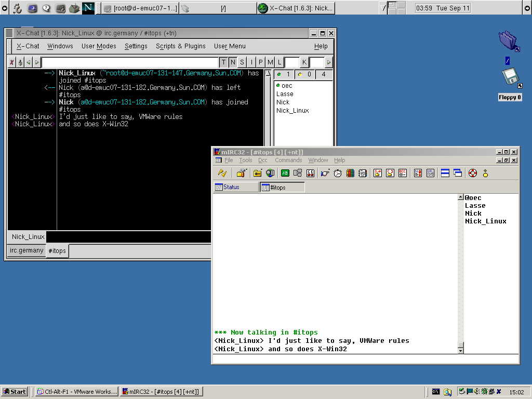Launch Netscape from the GNOME panel
532x399 pixels.
click(88, 7)
